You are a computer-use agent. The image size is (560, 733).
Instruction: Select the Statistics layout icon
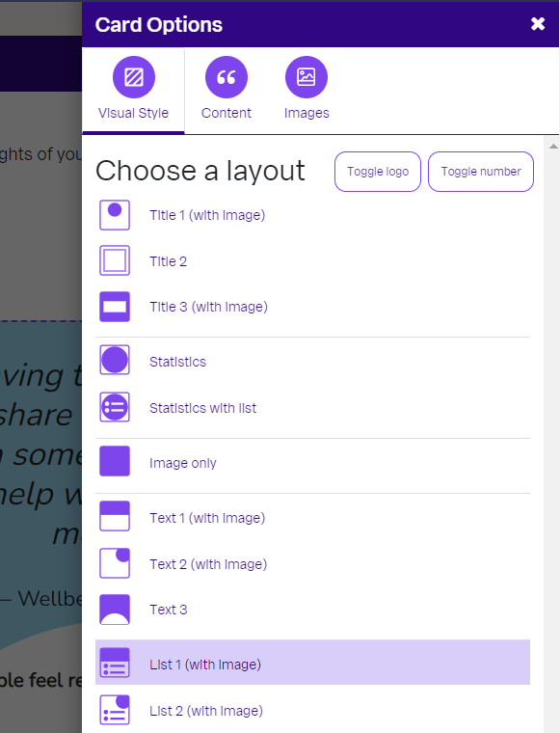click(115, 361)
